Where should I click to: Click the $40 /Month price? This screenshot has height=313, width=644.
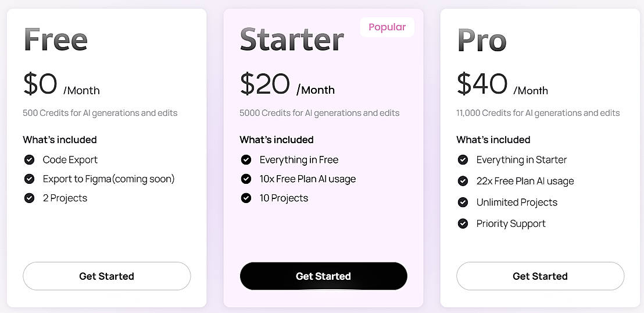point(502,85)
